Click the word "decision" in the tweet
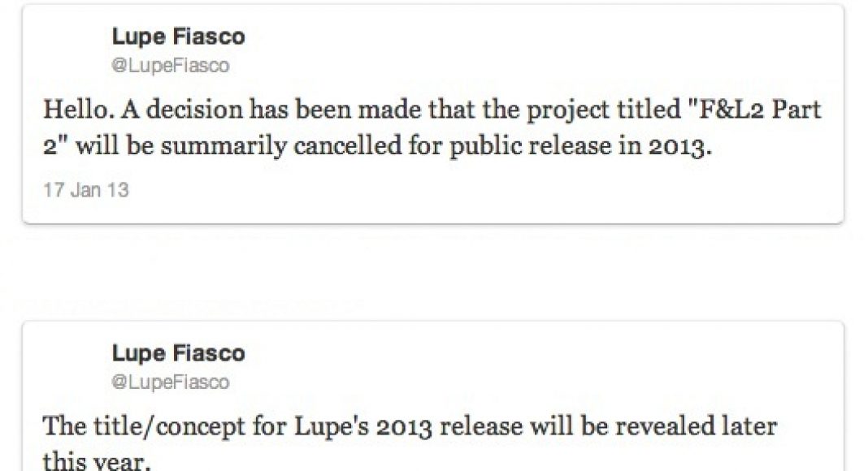 point(179,110)
